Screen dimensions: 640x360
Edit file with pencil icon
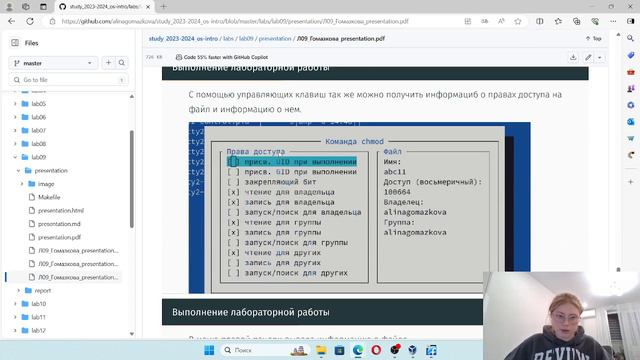coord(588,57)
